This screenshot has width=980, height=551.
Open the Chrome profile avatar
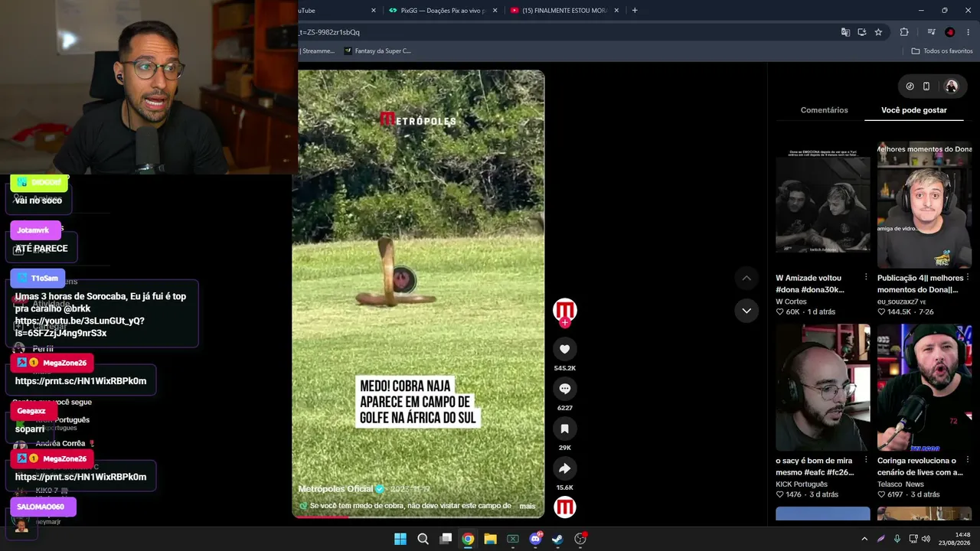pyautogui.click(x=950, y=32)
